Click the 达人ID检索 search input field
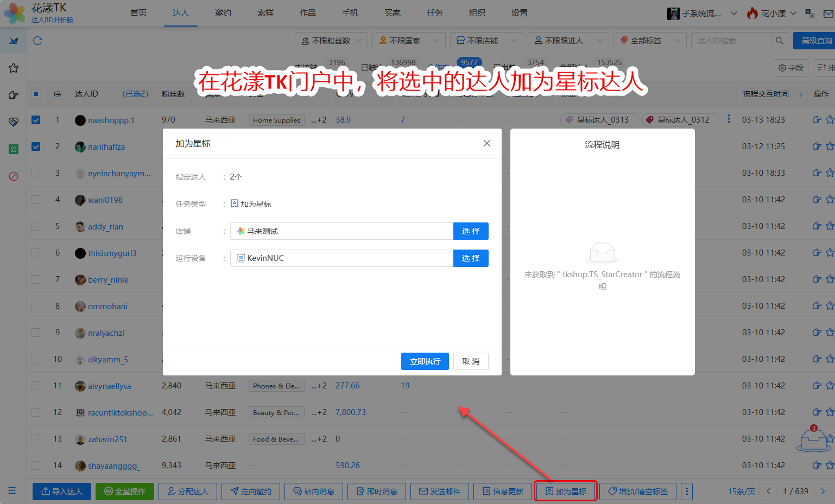This screenshot has width=835, height=504. 730,41
